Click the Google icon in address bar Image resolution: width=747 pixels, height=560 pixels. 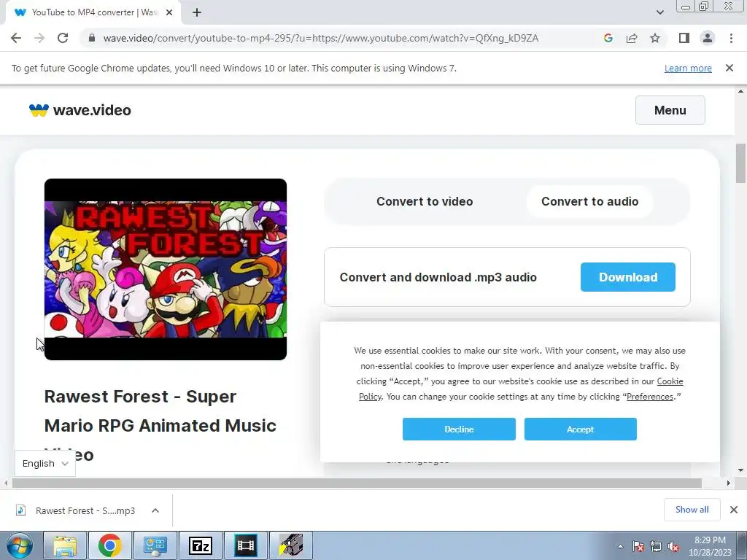tap(608, 38)
